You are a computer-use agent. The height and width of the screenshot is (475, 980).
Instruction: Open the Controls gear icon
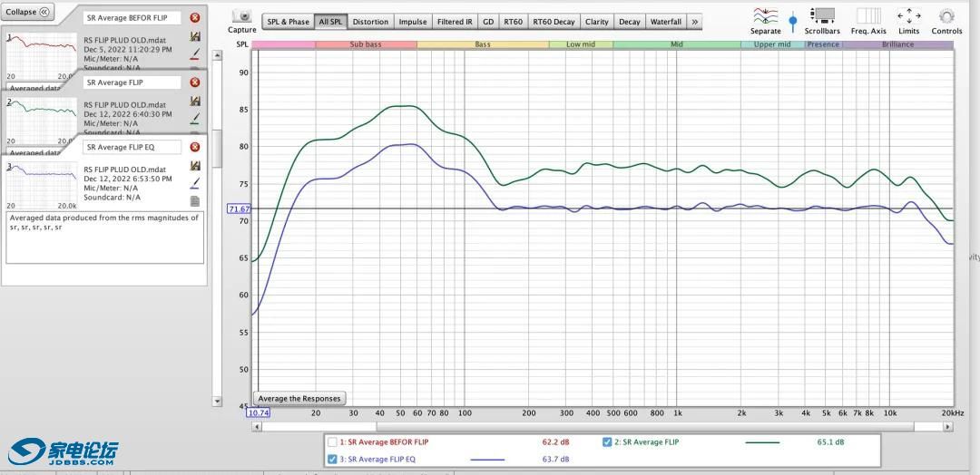click(946, 16)
